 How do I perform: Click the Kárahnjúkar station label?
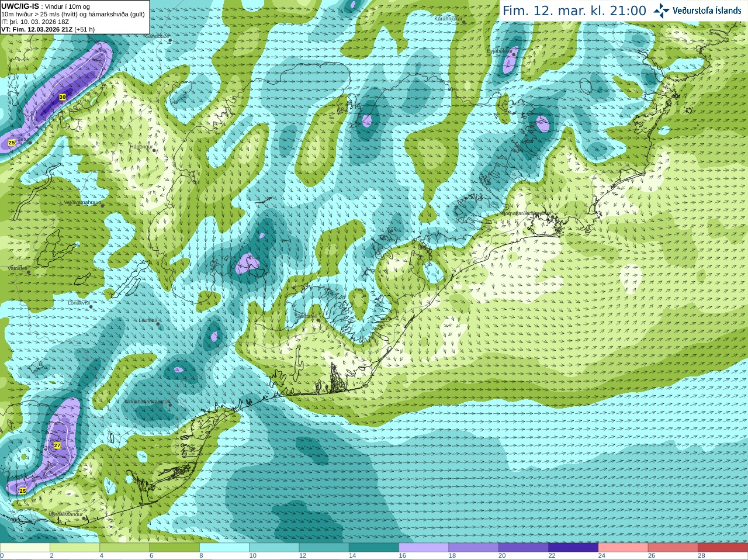(448, 19)
